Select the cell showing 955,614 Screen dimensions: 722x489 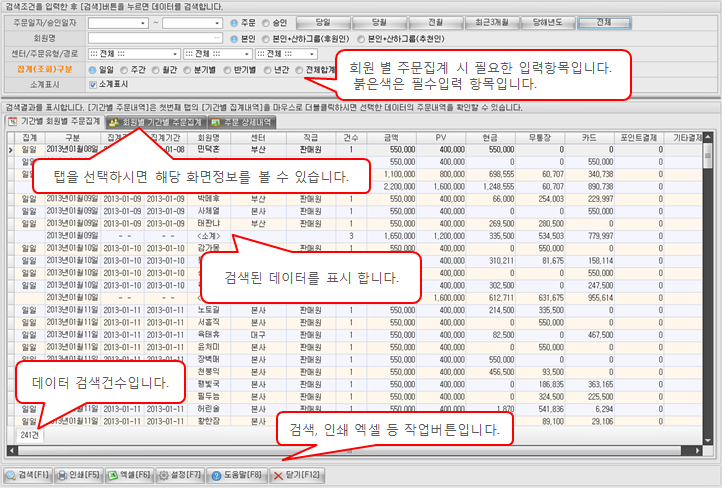point(589,298)
